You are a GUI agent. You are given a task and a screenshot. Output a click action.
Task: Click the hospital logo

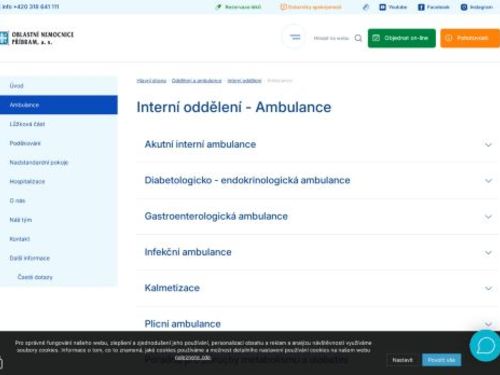pyautogui.click(x=37, y=38)
